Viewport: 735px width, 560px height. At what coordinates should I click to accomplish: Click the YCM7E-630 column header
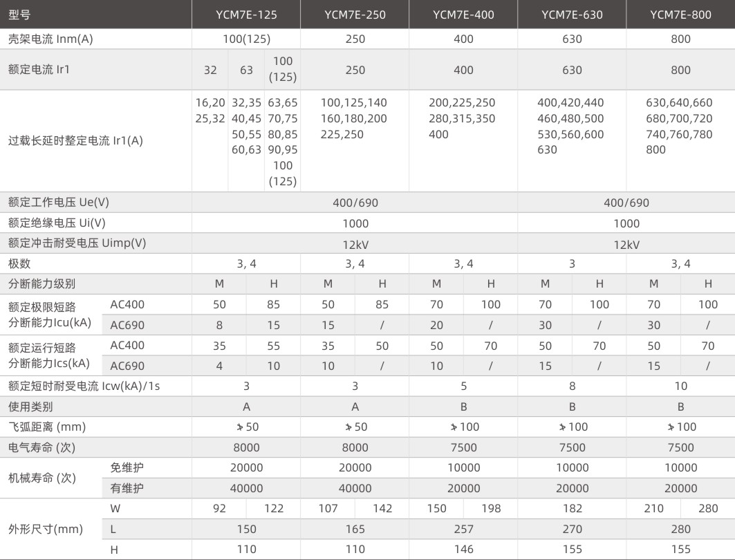(572, 15)
